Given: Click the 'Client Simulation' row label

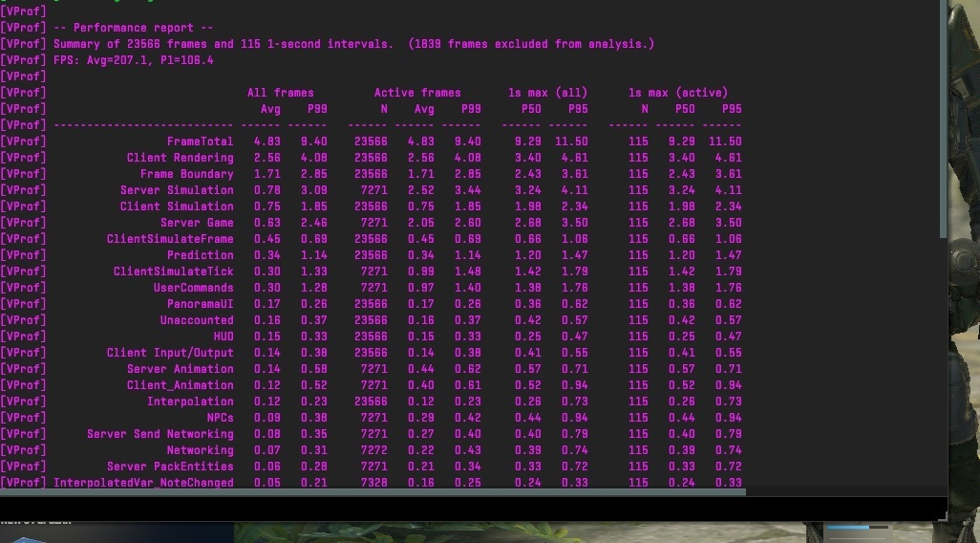Looking at the screenshot, I should [x=177, y=207].
